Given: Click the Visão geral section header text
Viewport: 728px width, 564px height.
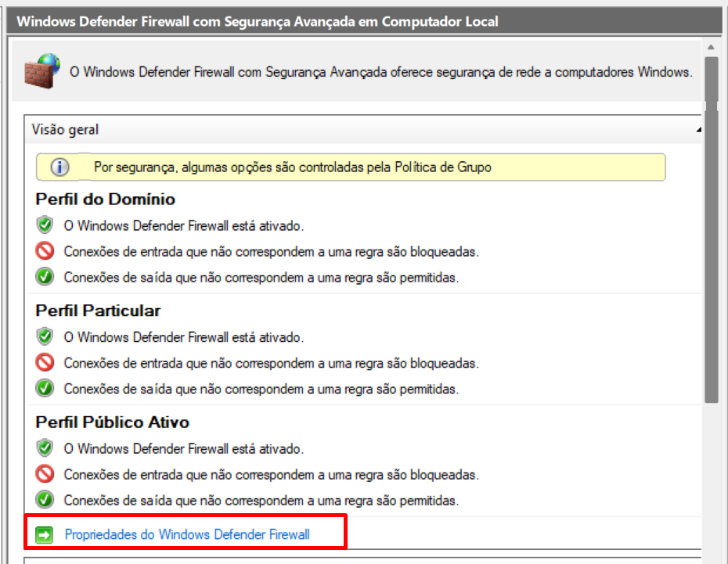Looking at the screenshot, I should click(65, 129).
